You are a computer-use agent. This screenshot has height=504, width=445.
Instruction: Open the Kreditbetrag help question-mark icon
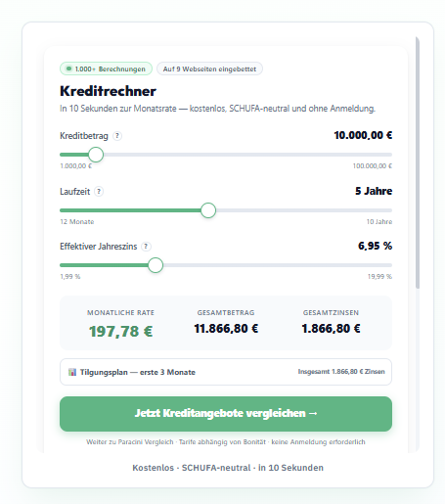point(117,136)
